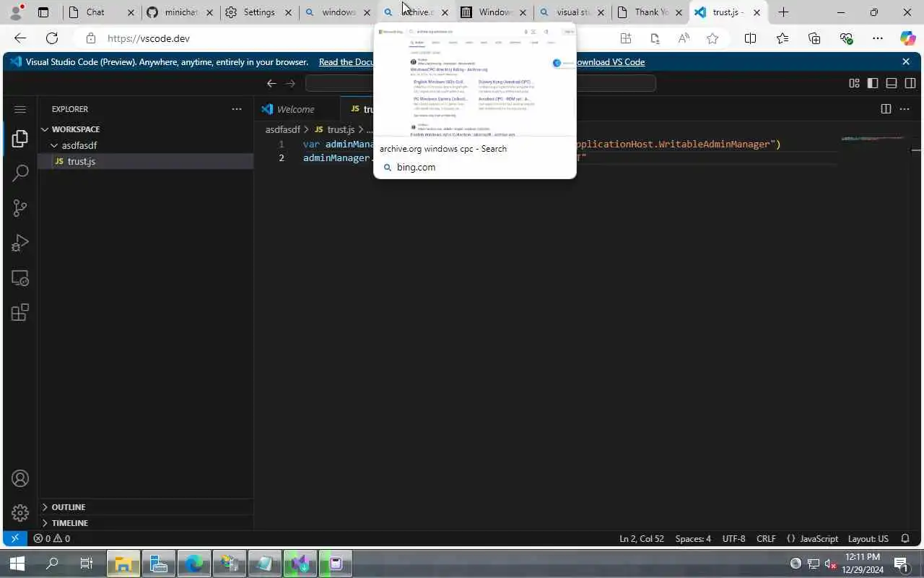The image size is (924, 578).
Task: Click the Read the Docs link in the banner
Action: click(346, 62)
